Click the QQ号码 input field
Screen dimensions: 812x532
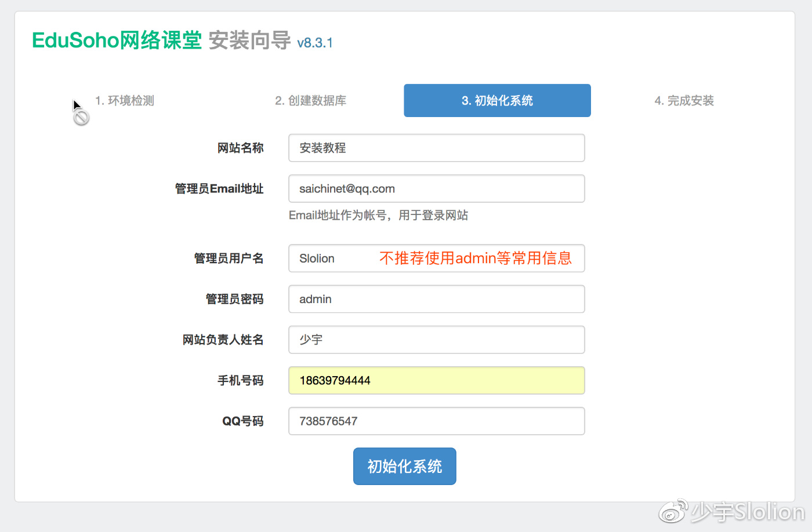(437, 421)
